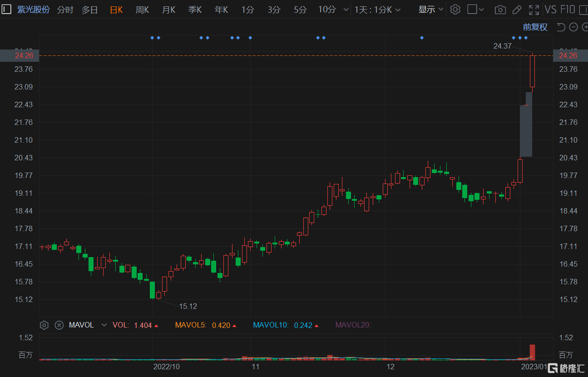Screen dimensions: 588x377
Task: Click the undo arrow next to 前复权
Action: click(561, 27)
